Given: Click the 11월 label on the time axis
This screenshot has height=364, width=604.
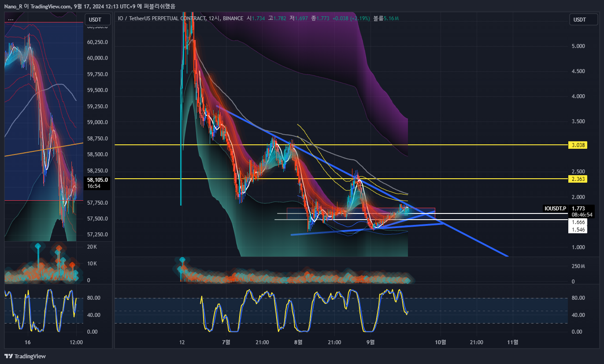Looking at the screenshot, I should coord(513,342).
